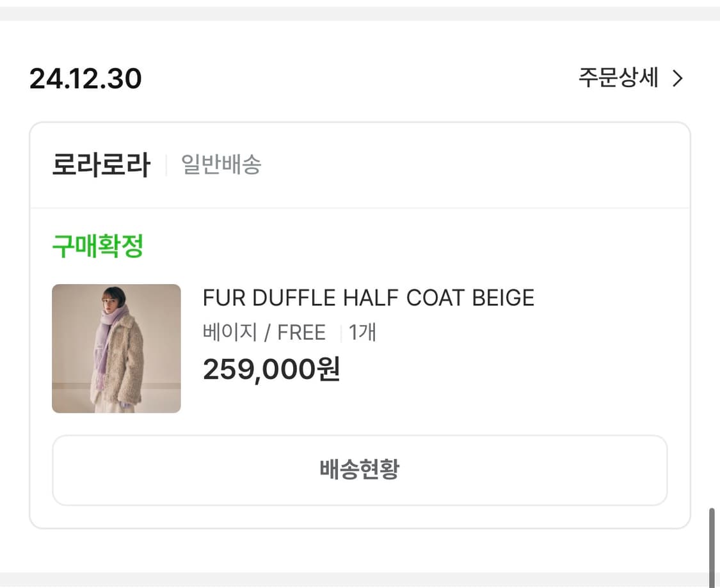Viewport: 720px width, 588px height.
Task: Check delivery progress via 배송현황
Action: (x=360, y=470)
